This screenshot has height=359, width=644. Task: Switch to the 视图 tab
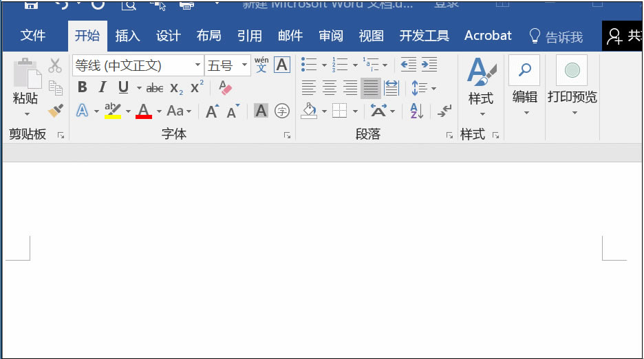pos(372,36)
